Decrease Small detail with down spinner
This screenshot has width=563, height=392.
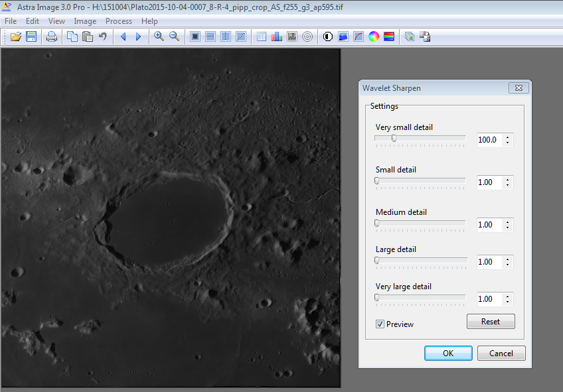point(508,186)
